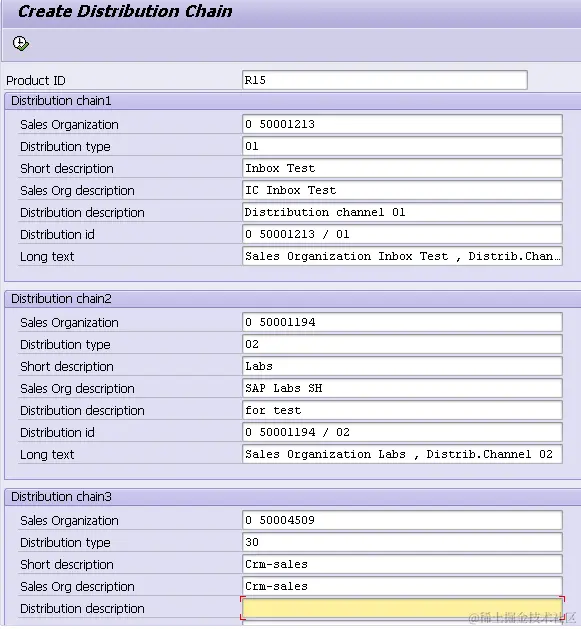Click field with Distribution channel 01

coord(402,212)
